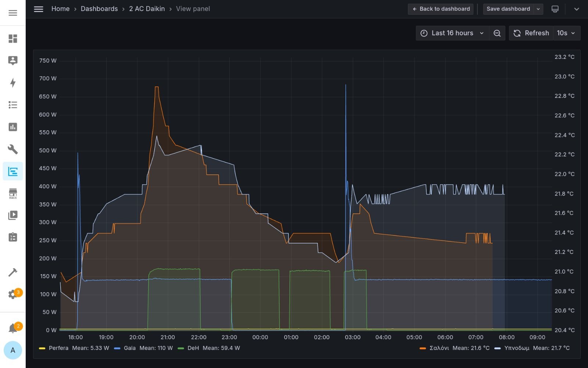Go to Home breadcrumb
The width and height of the screenshot is (588, 368).
pyautogui.click(x=60, y=9)
